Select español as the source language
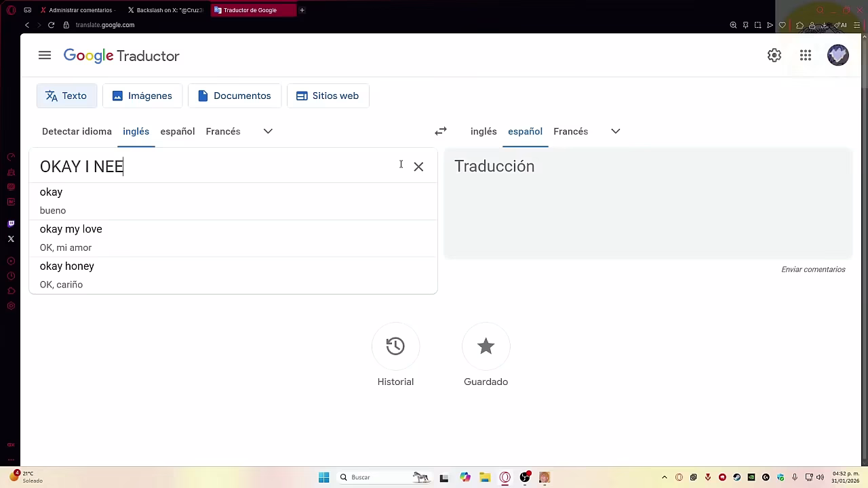Screen dimensions: 868x488 click(177, 131)
